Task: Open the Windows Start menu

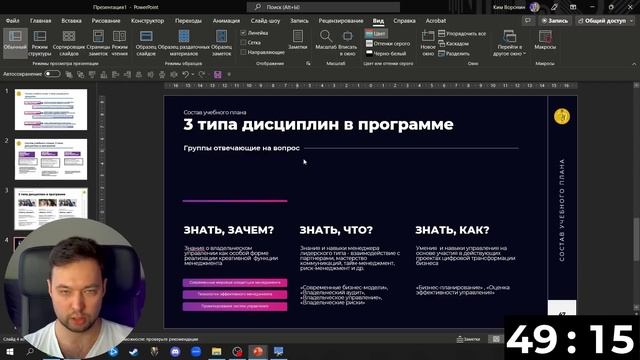Action: [x=9, y=351]
